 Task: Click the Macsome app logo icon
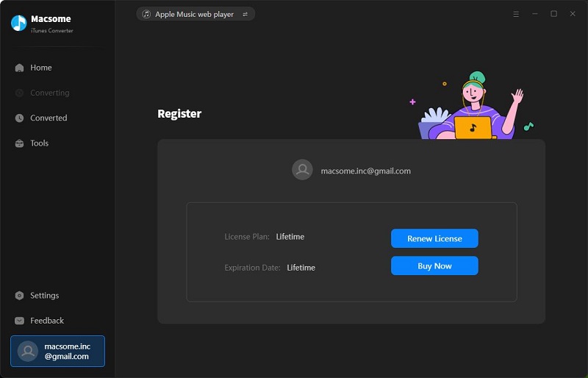point(19,23)
